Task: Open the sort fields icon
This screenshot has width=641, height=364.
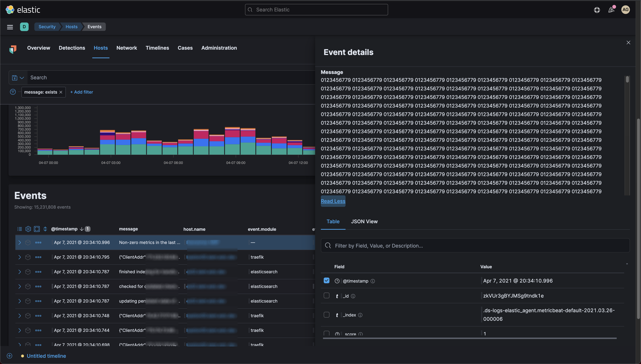Action: pos(45,229)
